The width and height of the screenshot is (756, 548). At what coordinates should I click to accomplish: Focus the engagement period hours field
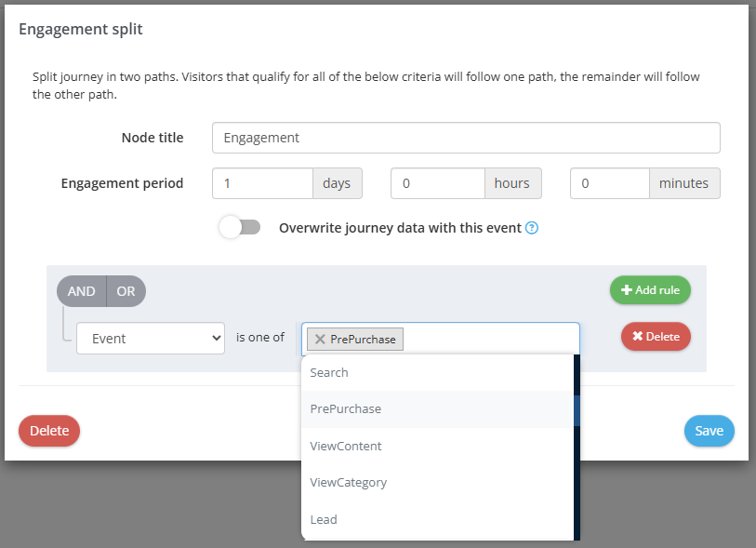[437, 183]
